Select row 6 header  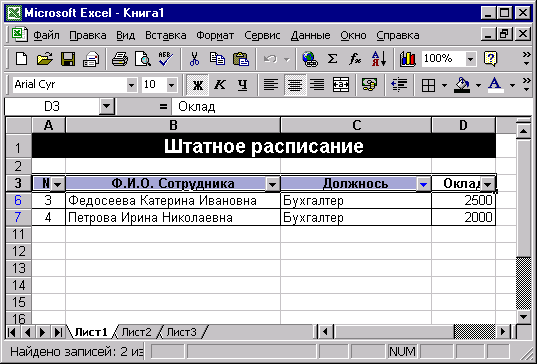[x=18, y=200]
